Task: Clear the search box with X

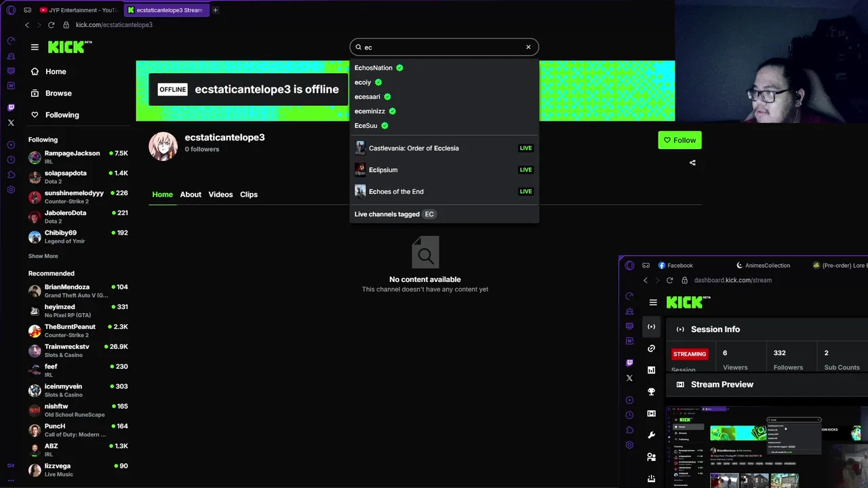Action: (x=528, y=47)
